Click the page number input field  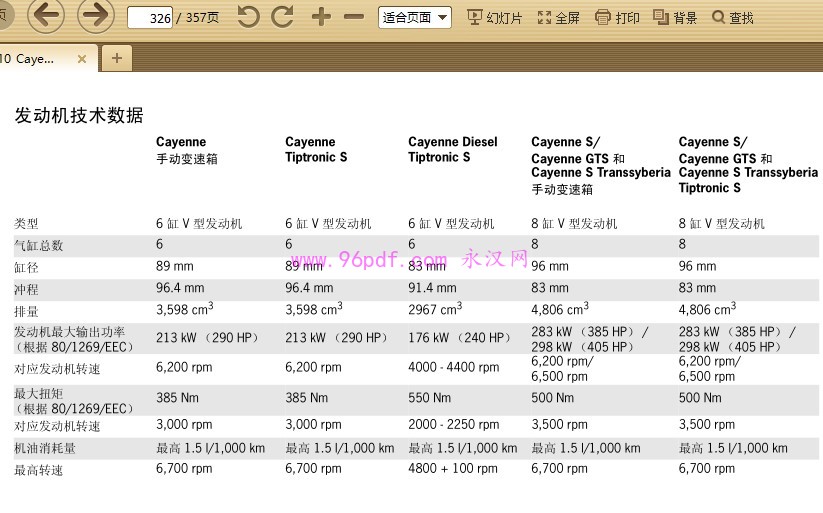[150, 18]
